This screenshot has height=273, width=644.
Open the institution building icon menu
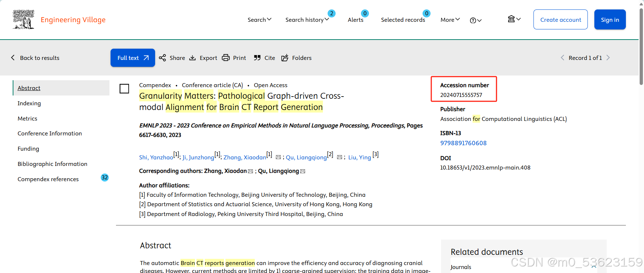(514, 19)
